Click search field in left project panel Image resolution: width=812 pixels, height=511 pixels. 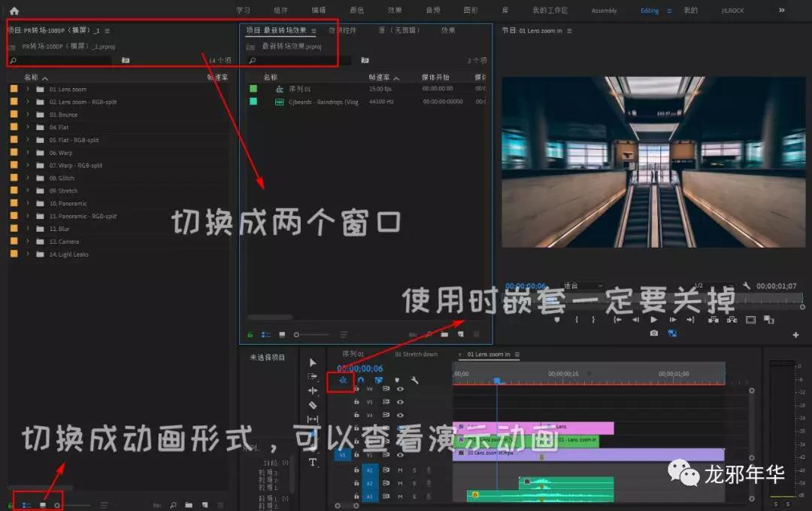(60, 61)
